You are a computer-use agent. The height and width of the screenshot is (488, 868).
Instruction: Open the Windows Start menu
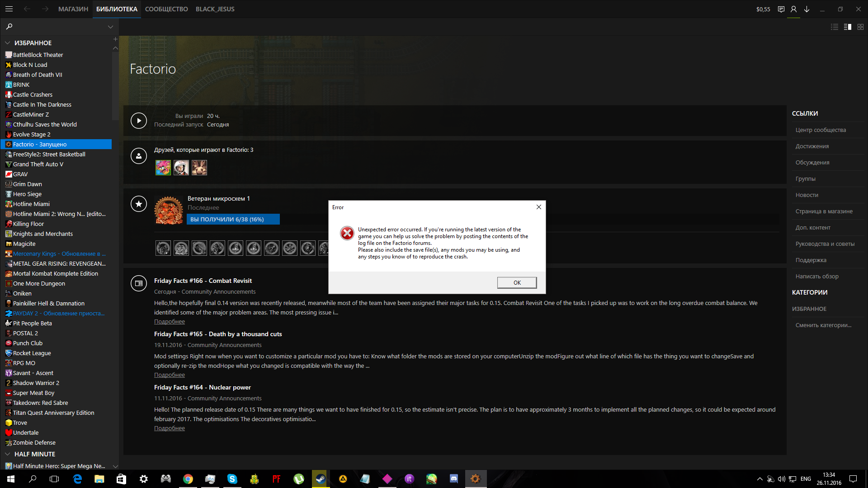11,479
